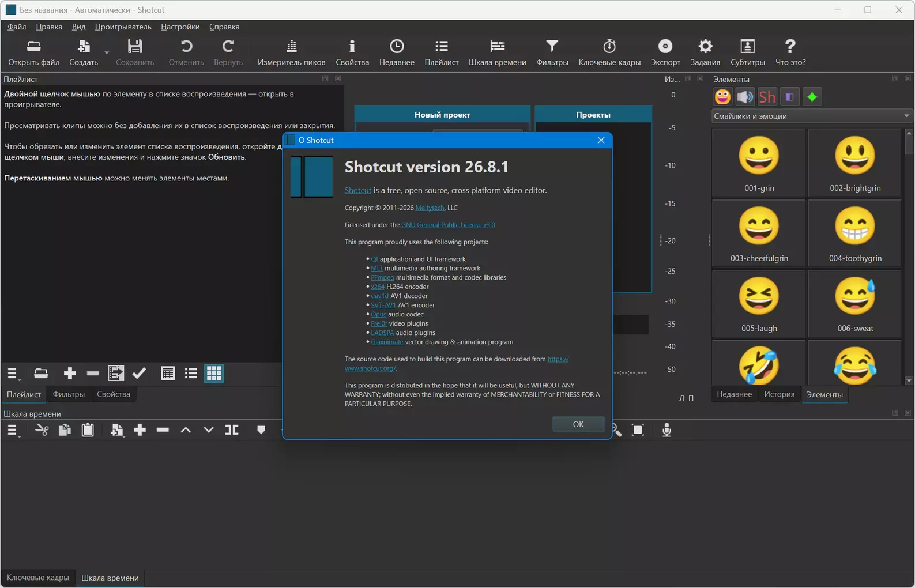Image resolution: width=915 pixels, height=588 pixels.
Task: Open the LADSPA audio plugins link
Action: coord(382,333)
